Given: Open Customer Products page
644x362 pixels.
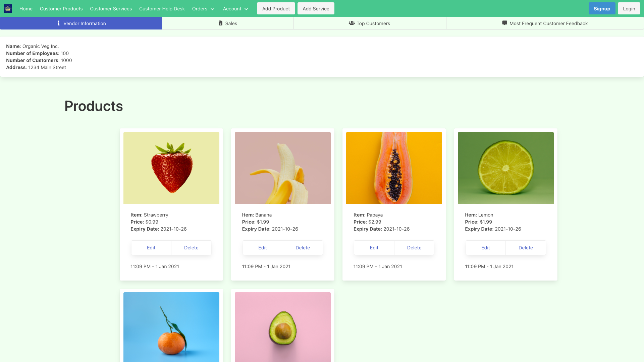Looking at the screenshot, I should point(61,9).
